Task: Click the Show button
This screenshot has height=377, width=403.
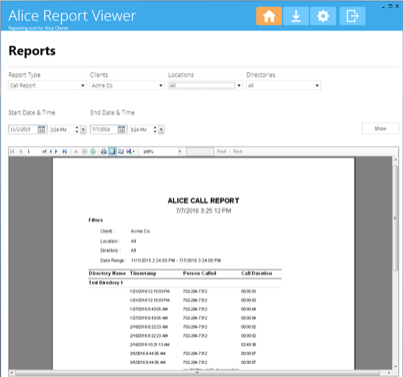Action: tap(380, 128)
